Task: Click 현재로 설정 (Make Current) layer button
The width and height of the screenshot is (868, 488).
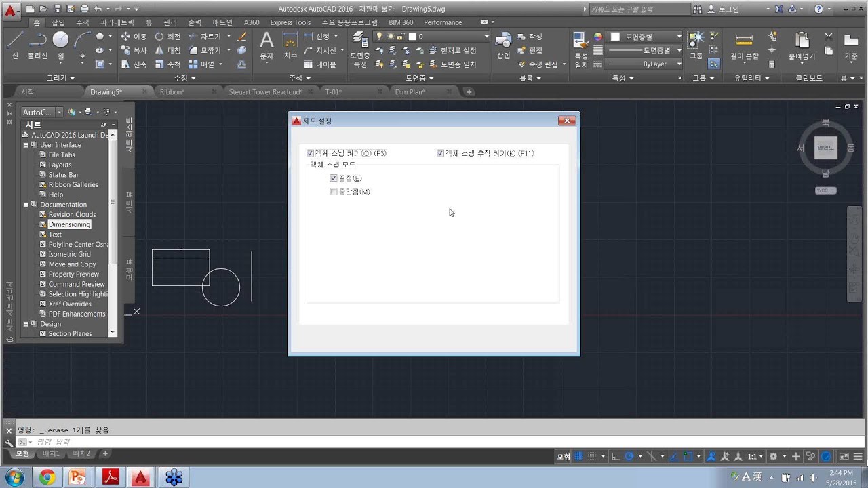Action: 453,50
